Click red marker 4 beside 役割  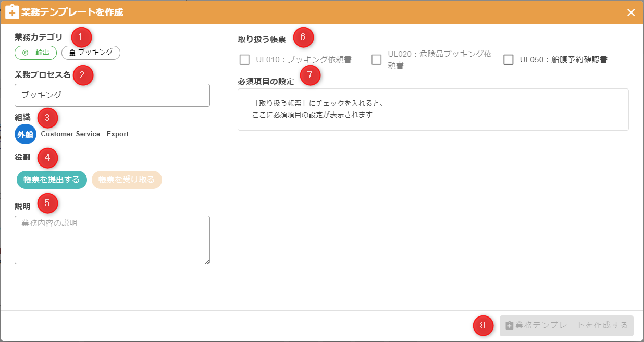click(x=47, y=157)
